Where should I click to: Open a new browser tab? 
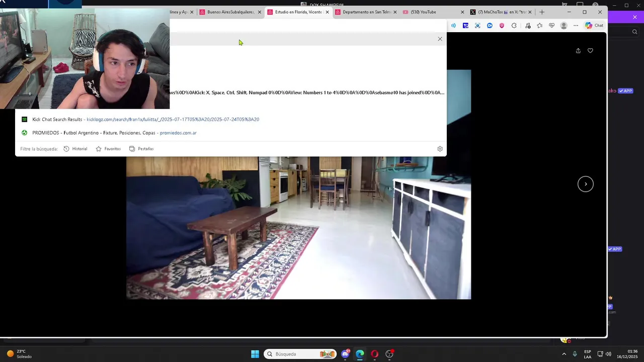(x=542, y=12)
